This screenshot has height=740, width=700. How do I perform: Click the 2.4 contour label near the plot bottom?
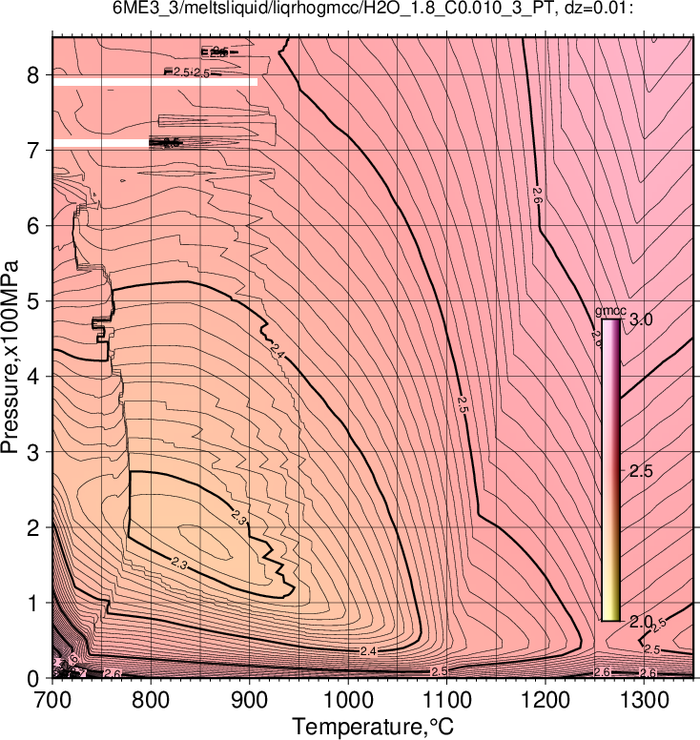(368, 651)
